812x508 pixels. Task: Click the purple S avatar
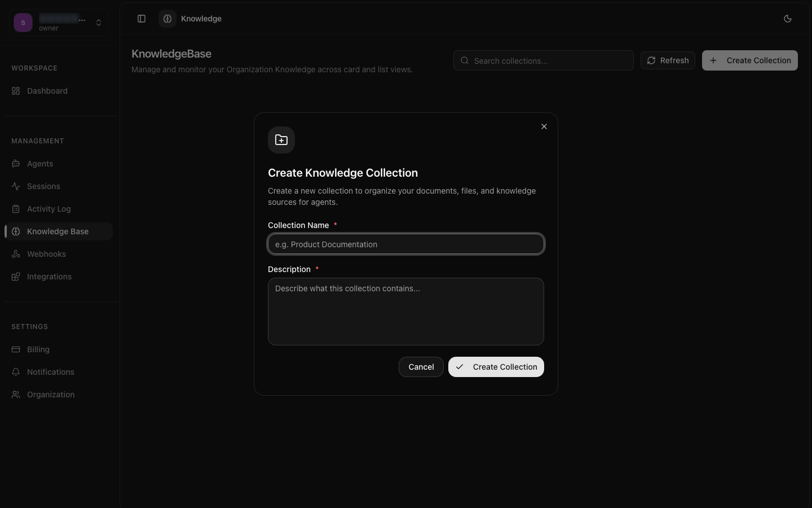[23, 23]
